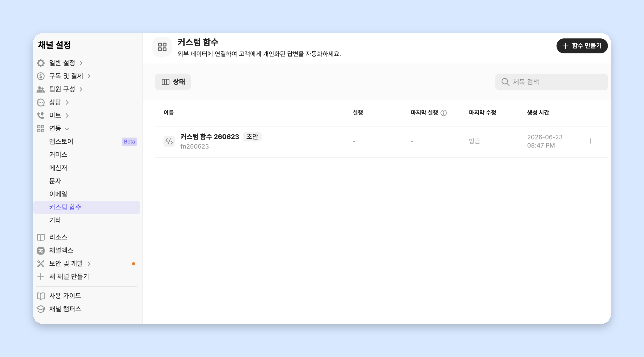Click the dollar coin icon for 구독 및 결제

(x=41, y=76)
